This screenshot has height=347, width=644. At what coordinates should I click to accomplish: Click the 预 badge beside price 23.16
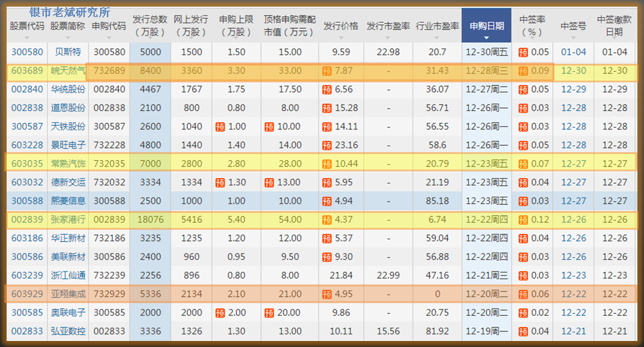pyautogui.click(x=327, y=145)
